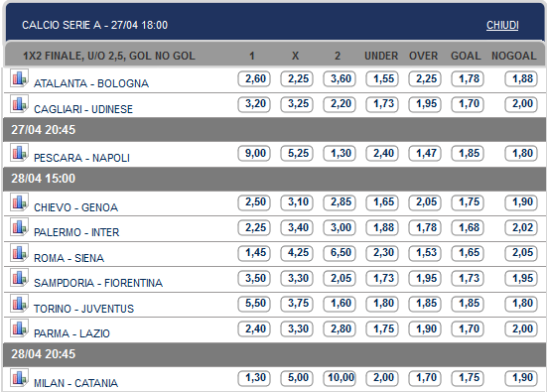The height and width of the screenshot is (392, 547).
Task: Select Under odds 1,73 for Cagliari - Udinese
Action: (382, 104)
